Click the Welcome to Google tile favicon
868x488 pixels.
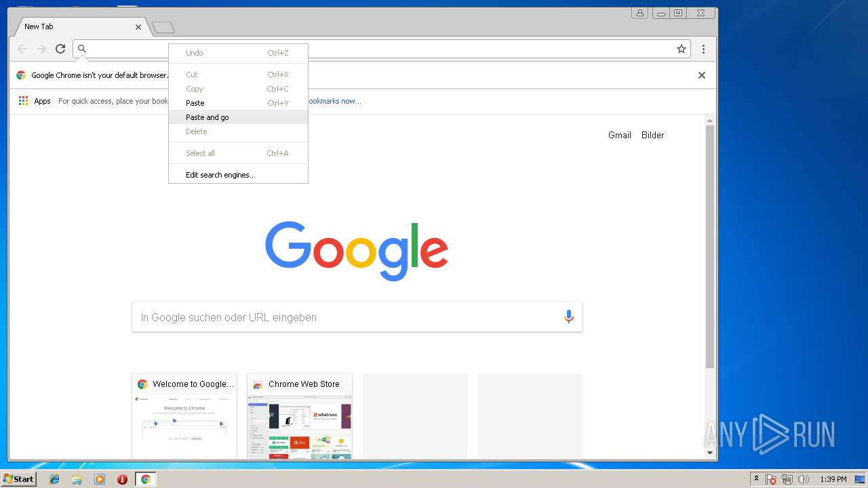[x=142, y=384]
